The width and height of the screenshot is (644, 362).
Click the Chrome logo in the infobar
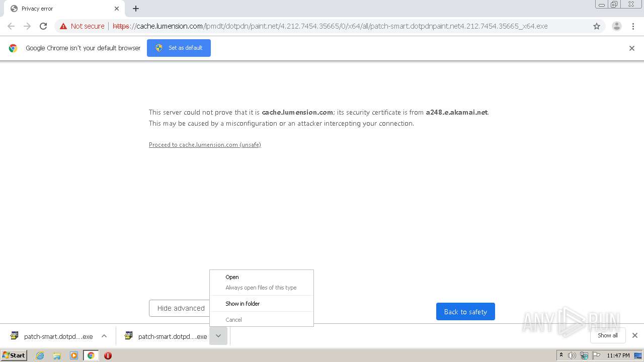click(13, 48)
